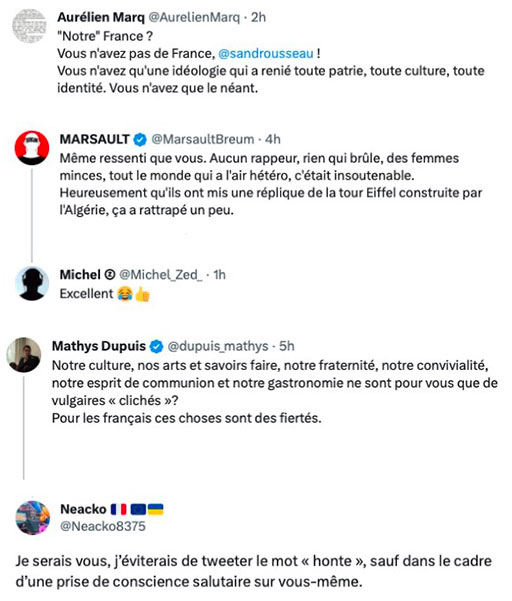The height and width of the screenshot is (601, 512).
Task: Open Neacko's colorful profile avatar
Action: tap(33, 517)
